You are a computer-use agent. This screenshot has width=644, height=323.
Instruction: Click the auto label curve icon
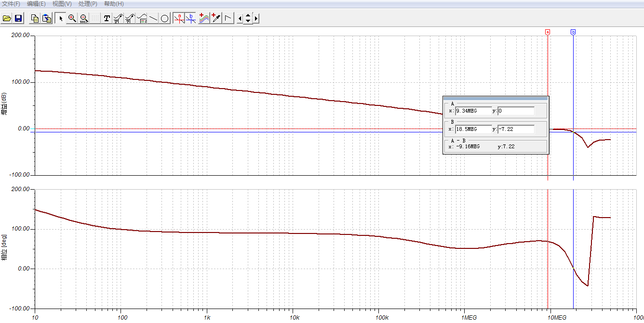[x=119, y=18]
